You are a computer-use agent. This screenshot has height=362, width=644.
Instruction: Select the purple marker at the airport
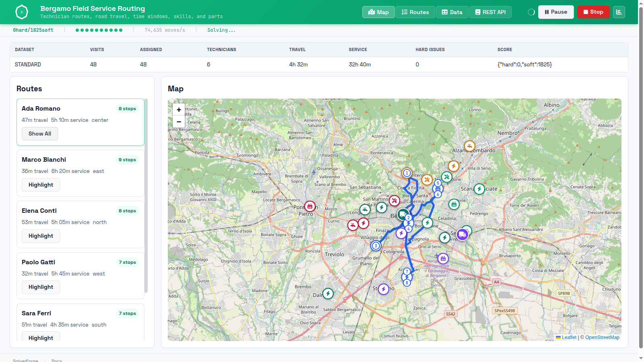(443, 258)
